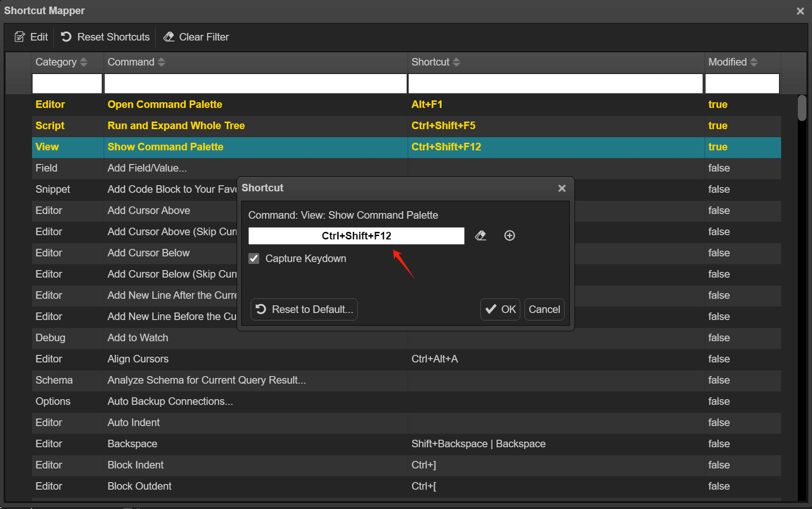
Task: Click the Clear Filter toolbar button
Action: (196, 37)
